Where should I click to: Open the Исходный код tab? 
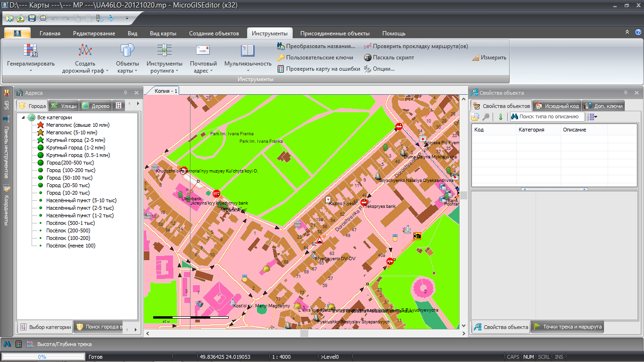(557, 106)
